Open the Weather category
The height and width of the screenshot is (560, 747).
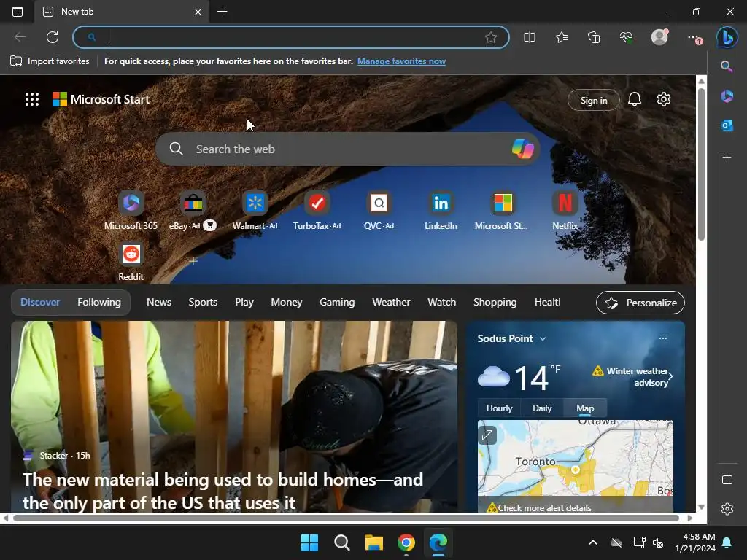[391, 303]
